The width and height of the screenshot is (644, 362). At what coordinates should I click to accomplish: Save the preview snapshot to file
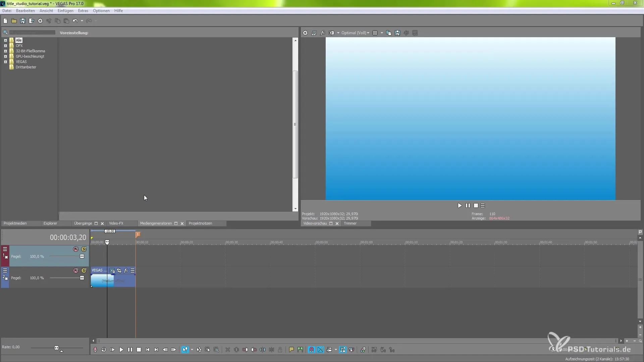point(397,33)
